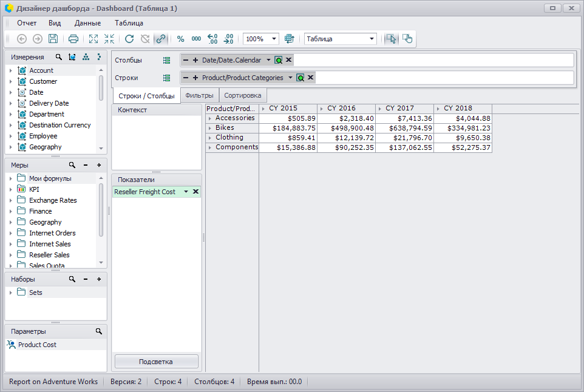Click the back navigation arrow icon
The width and height of the screenshot is (584, 392).
22,39
